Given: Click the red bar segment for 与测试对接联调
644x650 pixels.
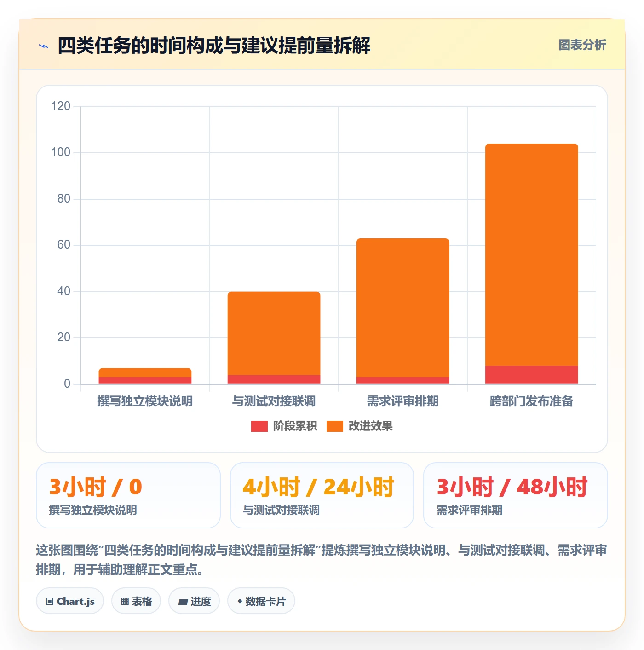Looking at the screenshot, I should 274,379.
